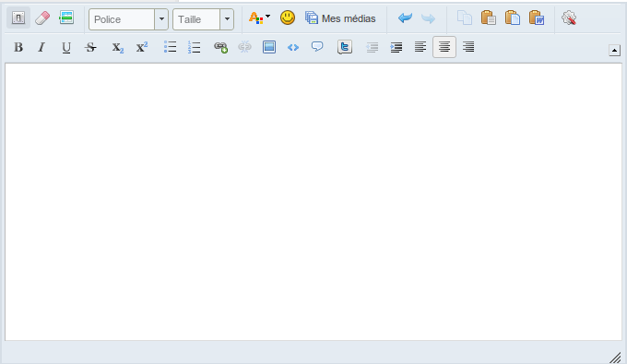627x364 pixels.
Task: Toggle superscript formatting
Action: tap(142, 47)
